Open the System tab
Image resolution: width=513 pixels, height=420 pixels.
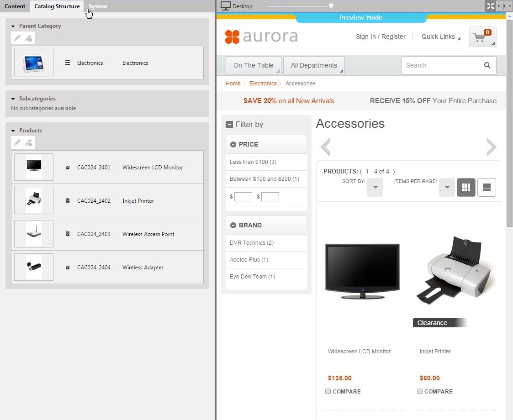[97, 6]
